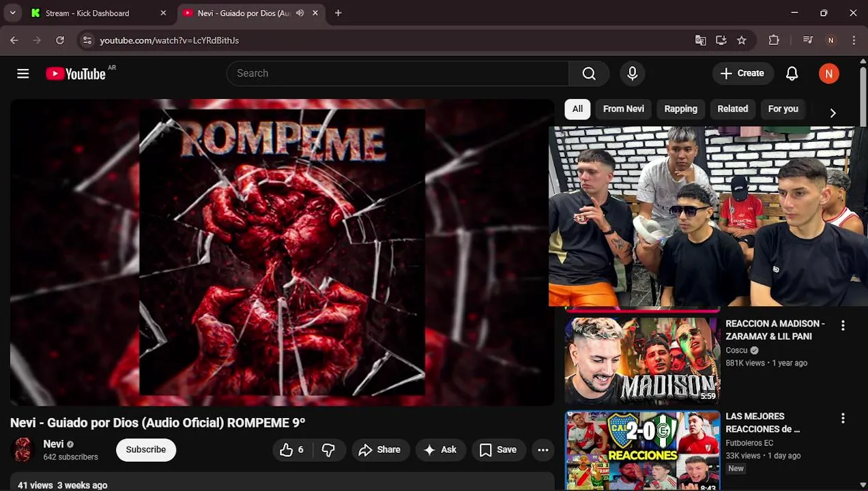Click the browser address bar URL
Screen dimensions: 868x491
[x=169, y=40]
